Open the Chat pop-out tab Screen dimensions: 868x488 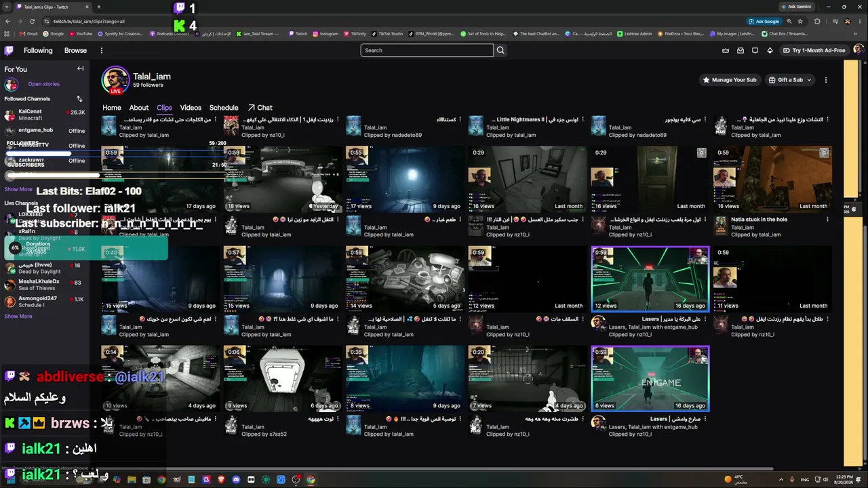[x=260, y=108]
